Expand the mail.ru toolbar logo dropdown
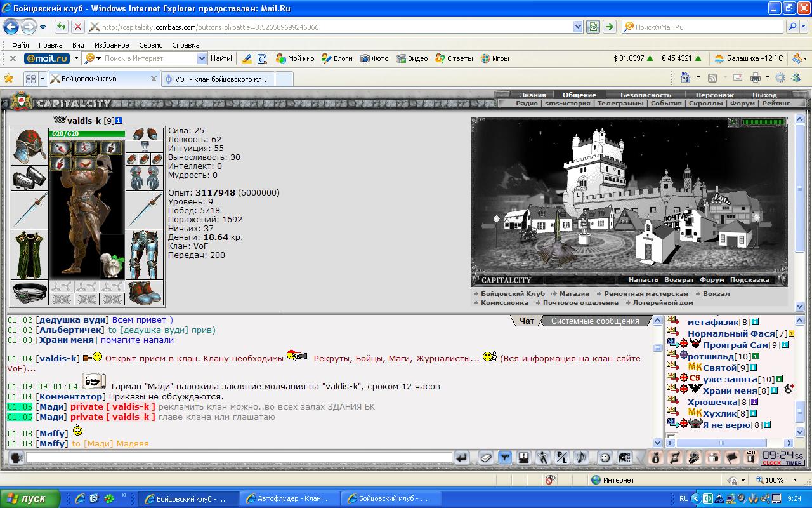The width and height of the screenshot is (812, 508). [x=76, y=58]
